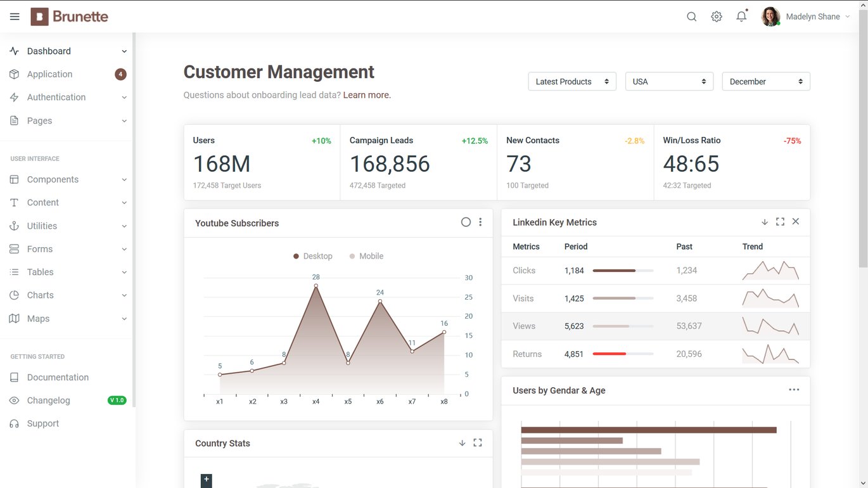The height and width of the screenshot is (488, 868).
Task: Open three-dot menu in Users by Gendar & Age
Action: (794, 390)
